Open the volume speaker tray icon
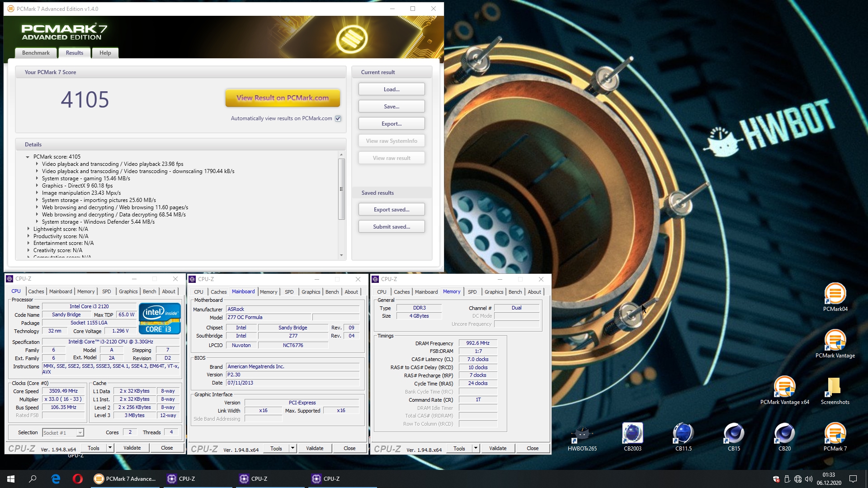The width and height of the screenshot is (868, 488). 808,479
